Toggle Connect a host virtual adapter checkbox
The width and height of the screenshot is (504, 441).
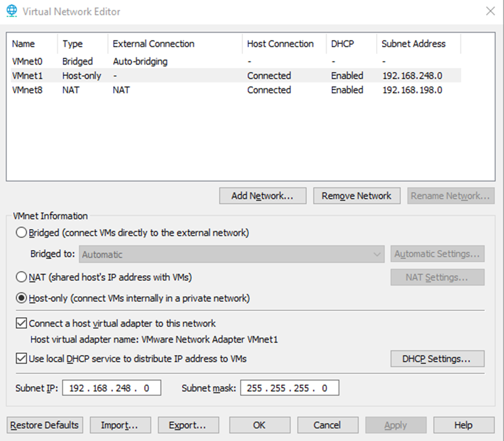point(21,323)
